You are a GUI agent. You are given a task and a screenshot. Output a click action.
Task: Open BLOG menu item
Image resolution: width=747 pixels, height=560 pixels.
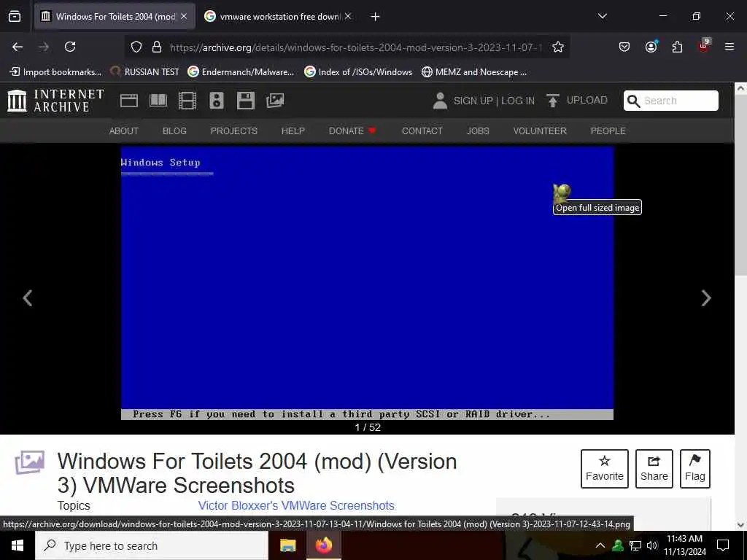pyautogui.click(x=174, y=131)
